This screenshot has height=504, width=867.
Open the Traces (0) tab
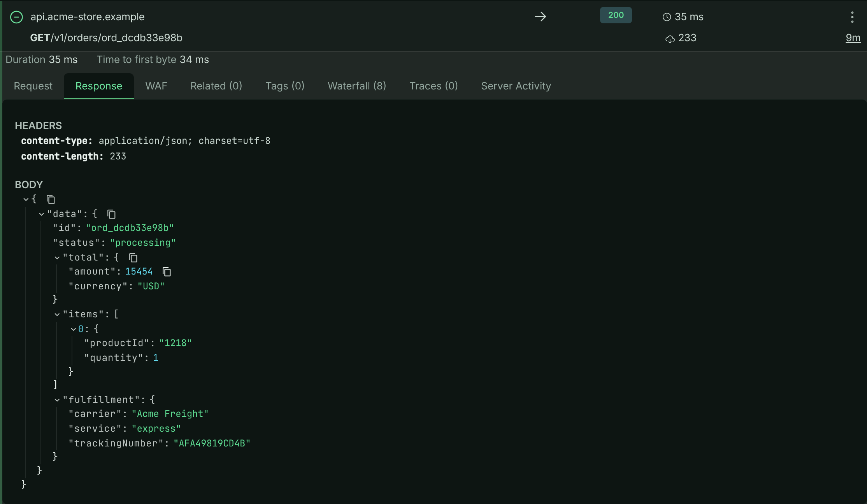coord(433,86)
